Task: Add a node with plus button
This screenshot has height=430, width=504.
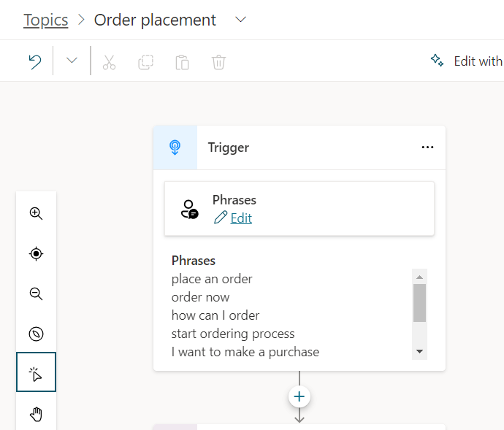Action: click(x=299, y=396)
